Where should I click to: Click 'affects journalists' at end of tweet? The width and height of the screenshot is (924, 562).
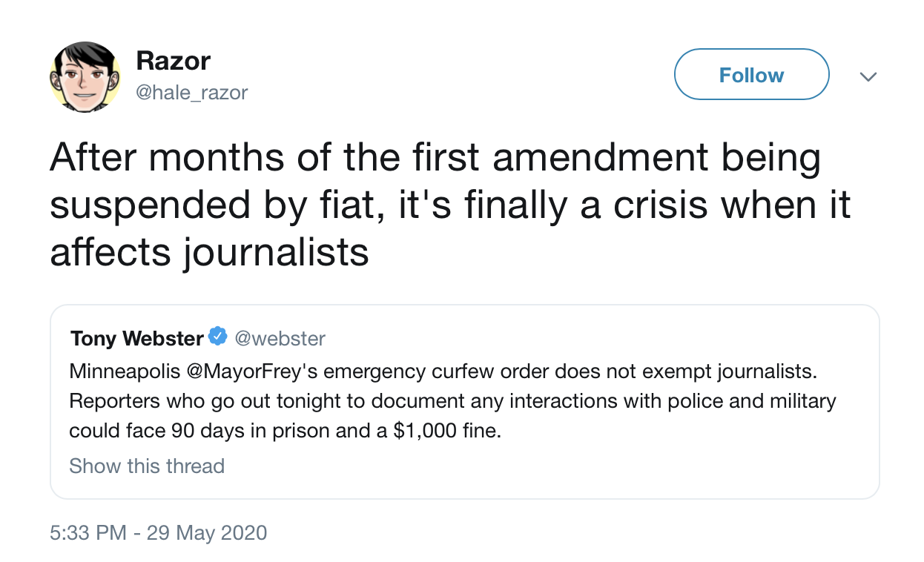[x=209, y=252]
